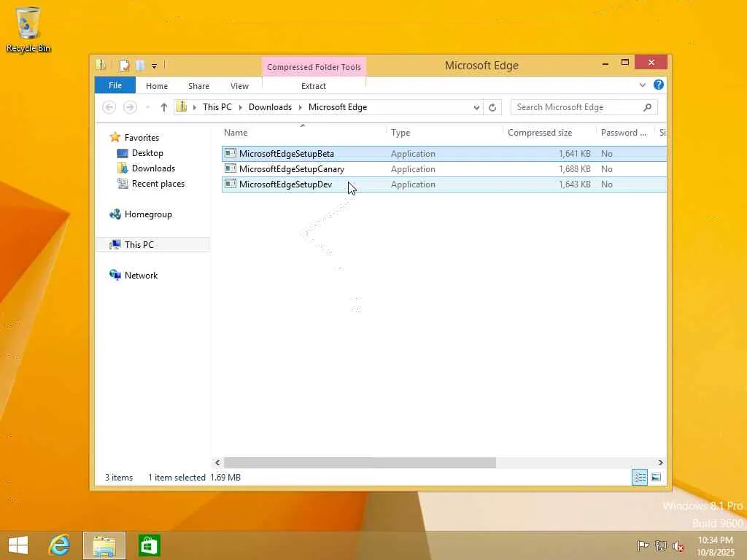
Task: Click the MicrosoftEdgeSetupCanary application icon
Action: (231, 168)
